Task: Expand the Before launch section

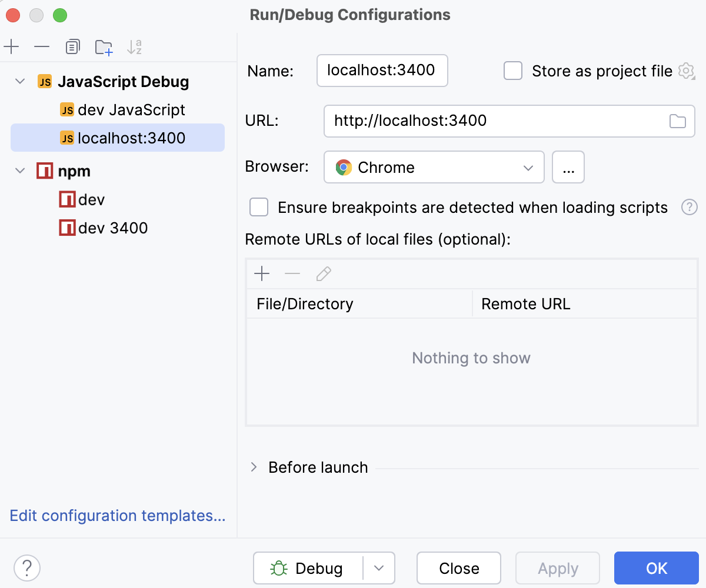Action: click(x=253, y=467)
